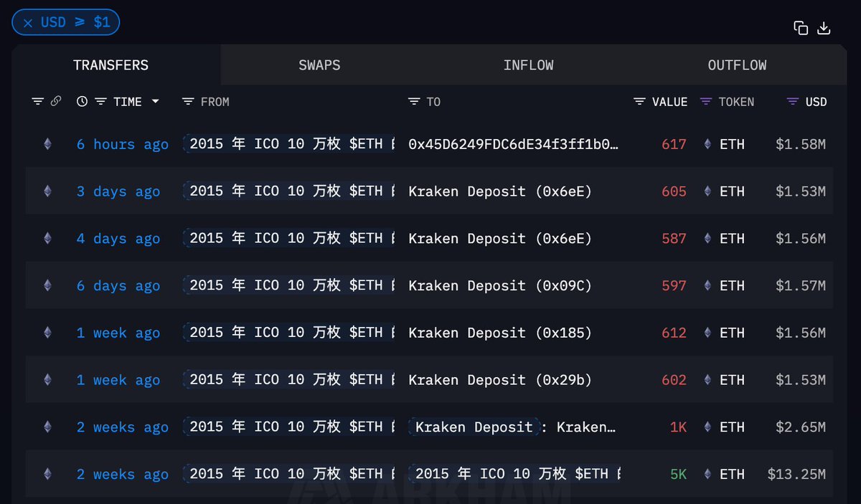Open the FROM column filter icon
Screen dimensions: 861x504
coord(188,102)
